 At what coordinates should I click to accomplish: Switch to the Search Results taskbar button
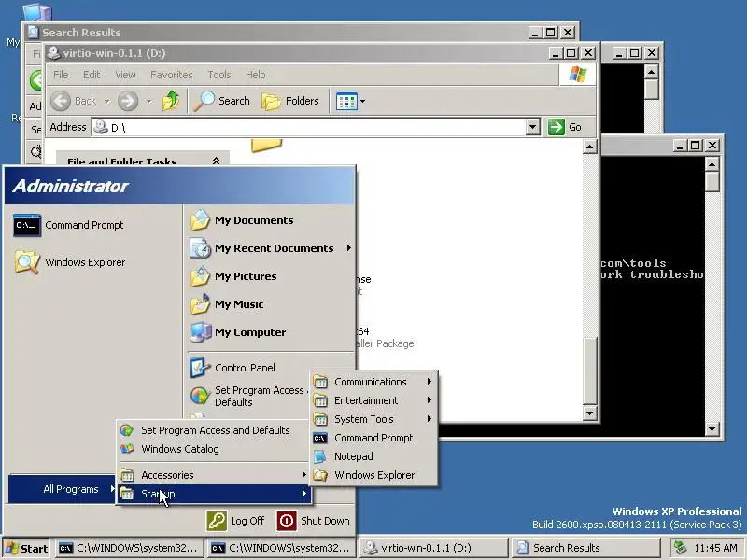(x=585, y=548)
